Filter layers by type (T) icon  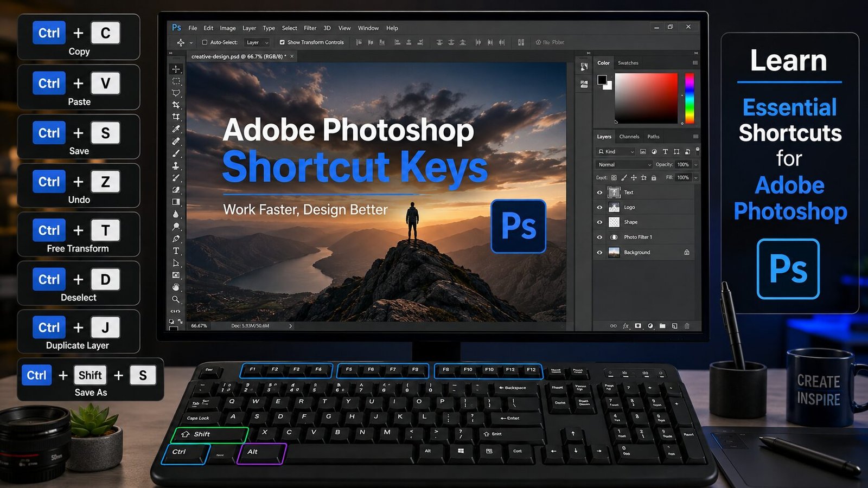coord(665,152)
